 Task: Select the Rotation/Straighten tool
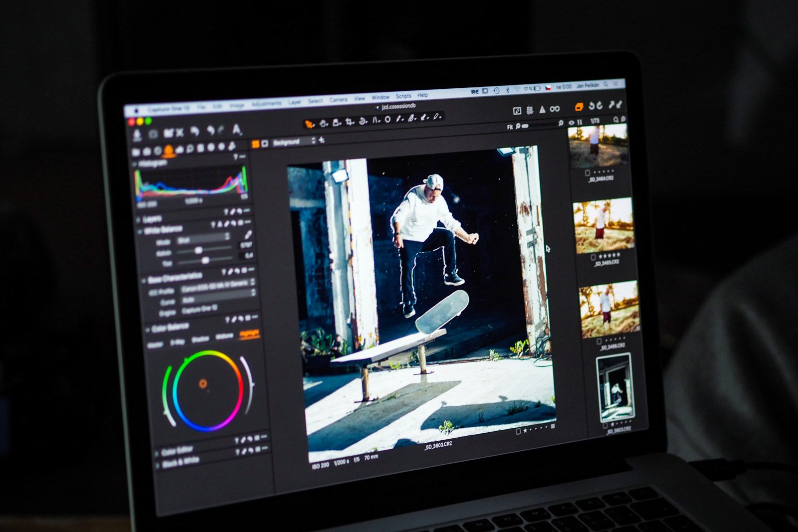[x=363, y=121]
